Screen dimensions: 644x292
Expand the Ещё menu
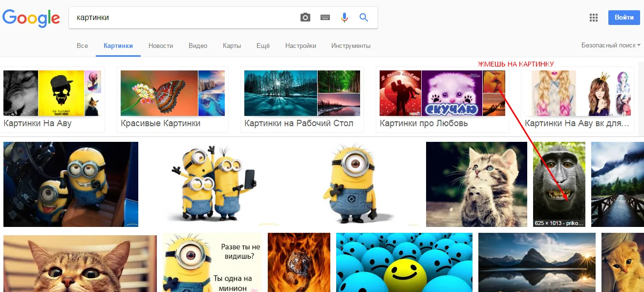263,45
